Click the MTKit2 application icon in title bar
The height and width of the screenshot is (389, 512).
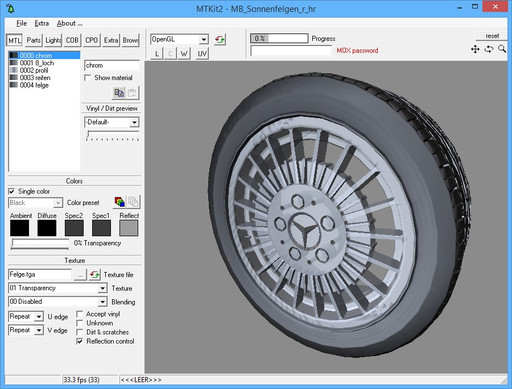click(x=10, y=8)
